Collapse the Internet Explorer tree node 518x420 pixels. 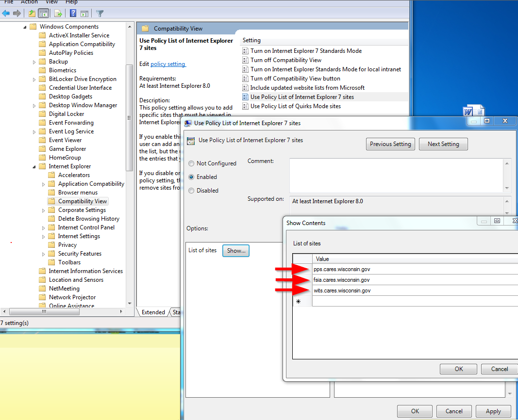click(34, 167)
